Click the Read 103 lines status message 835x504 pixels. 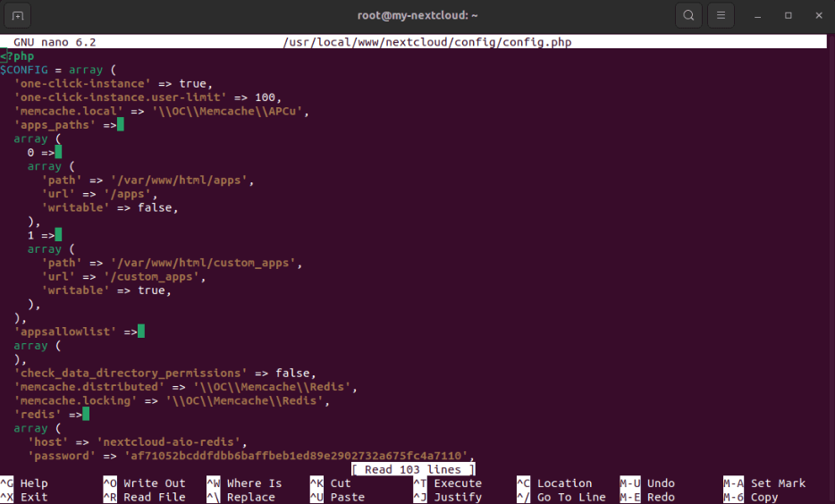click(413, 470)
